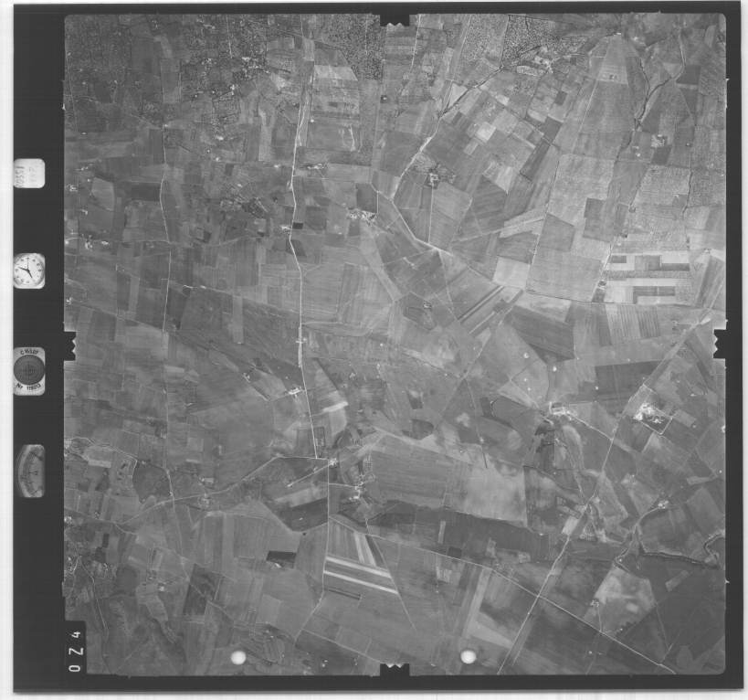
Task: Click the bright white striped field near bottom center
Action: (x=359, y=559)
